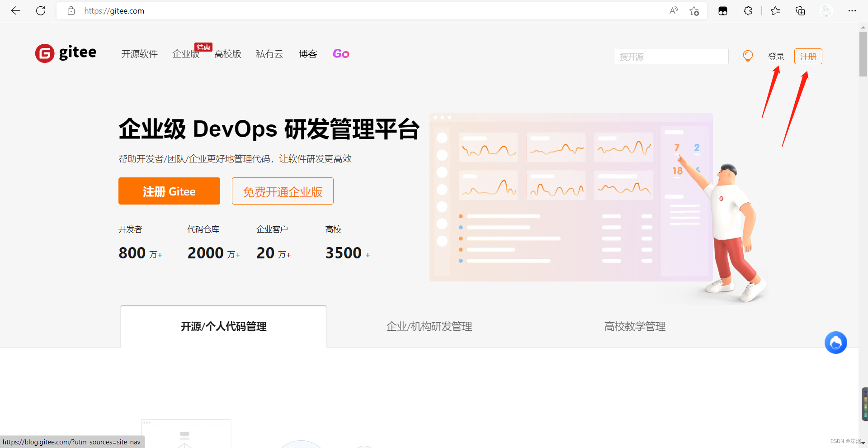Click the orange lightbulb icon
This screenshot has height=448, width=868.
(x=748, y=56)
